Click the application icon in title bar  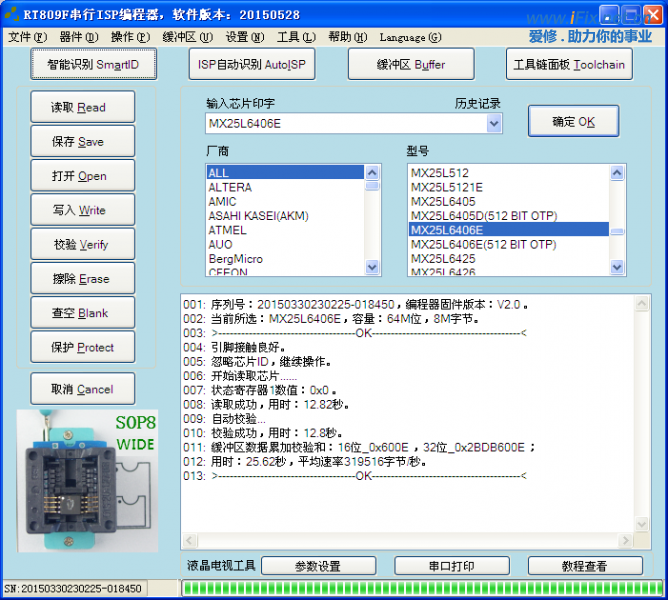pos(12,14)
